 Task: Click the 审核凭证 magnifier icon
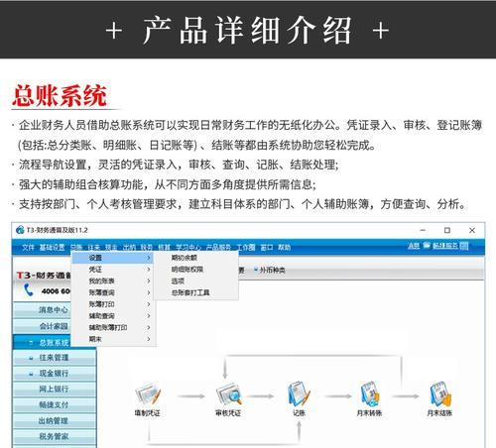(228, 394)
